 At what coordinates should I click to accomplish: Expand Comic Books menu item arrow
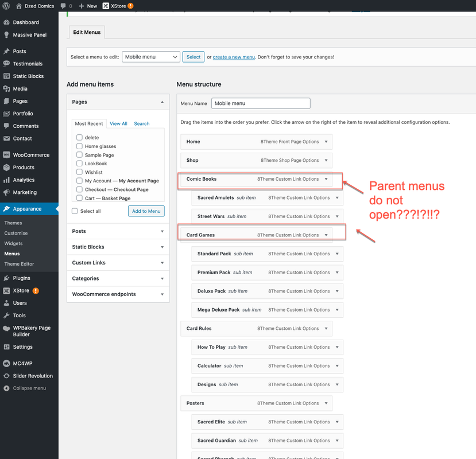(x=326, y=179)
